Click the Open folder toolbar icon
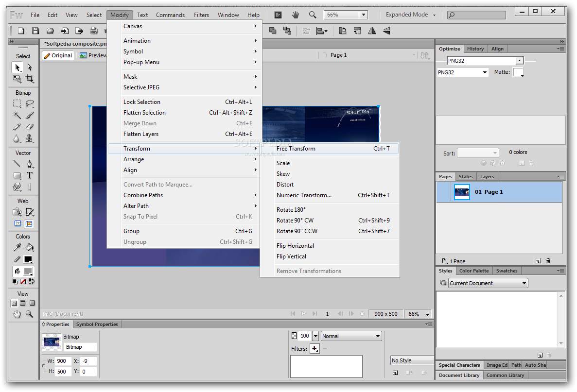Screen dimensions: 577x392 (50, 31)
